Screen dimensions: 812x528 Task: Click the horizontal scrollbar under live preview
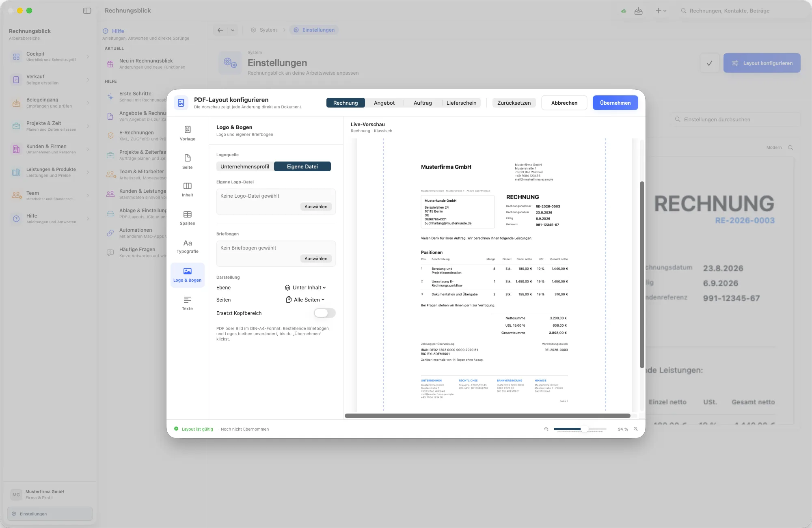(487, 416)
